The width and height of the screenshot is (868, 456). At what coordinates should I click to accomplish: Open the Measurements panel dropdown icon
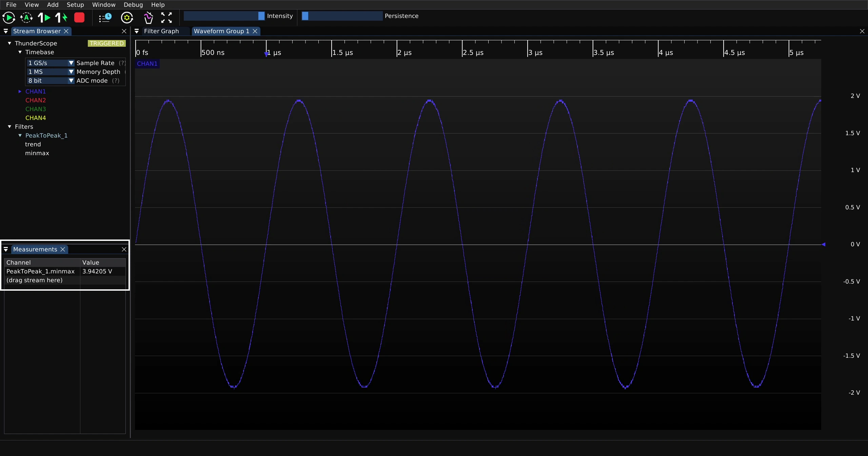pos(6,249)
